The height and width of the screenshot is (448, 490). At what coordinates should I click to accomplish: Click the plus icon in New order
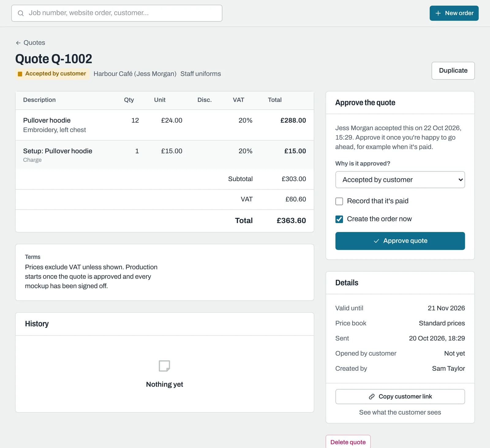pos(438,13)
